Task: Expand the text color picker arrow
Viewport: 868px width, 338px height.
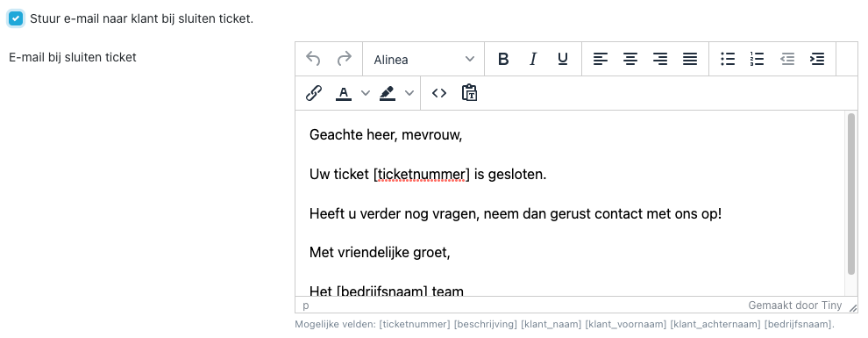Action: (366, 93)
